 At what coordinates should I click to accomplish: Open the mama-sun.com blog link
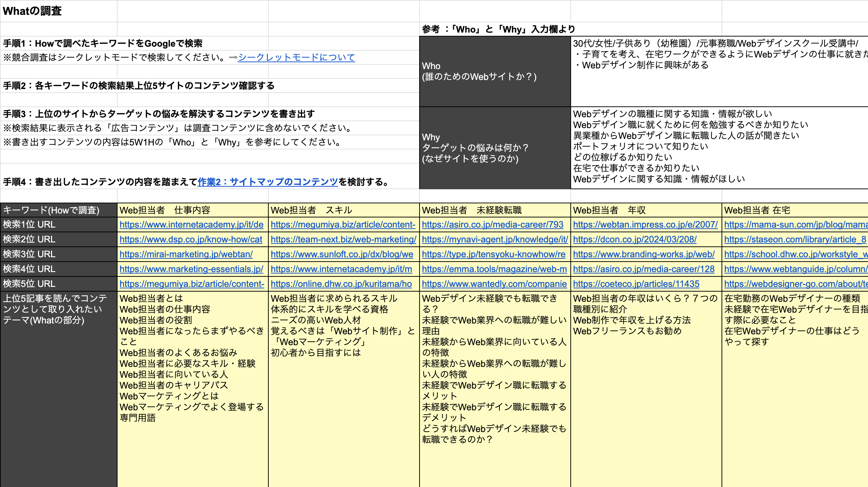click(792, 224)
